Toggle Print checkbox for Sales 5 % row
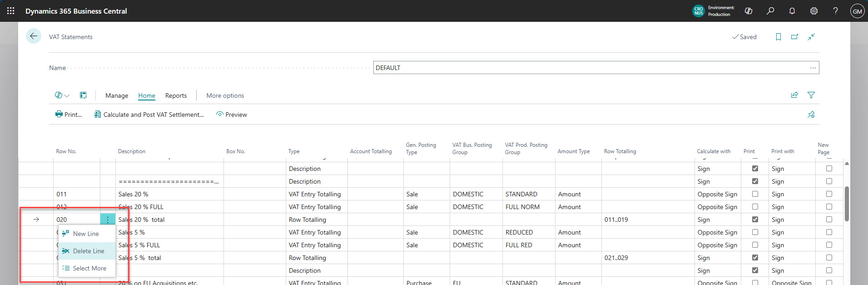Image resolution: width=868 pixels, height=285 pixels. (755, 232)
